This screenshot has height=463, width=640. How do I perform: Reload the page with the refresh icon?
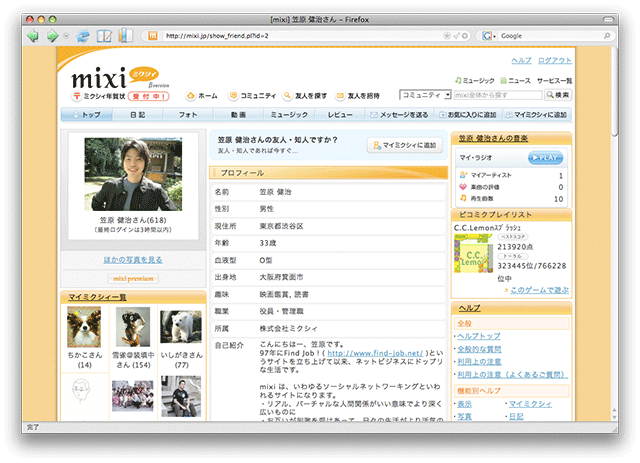click(83, 36)
